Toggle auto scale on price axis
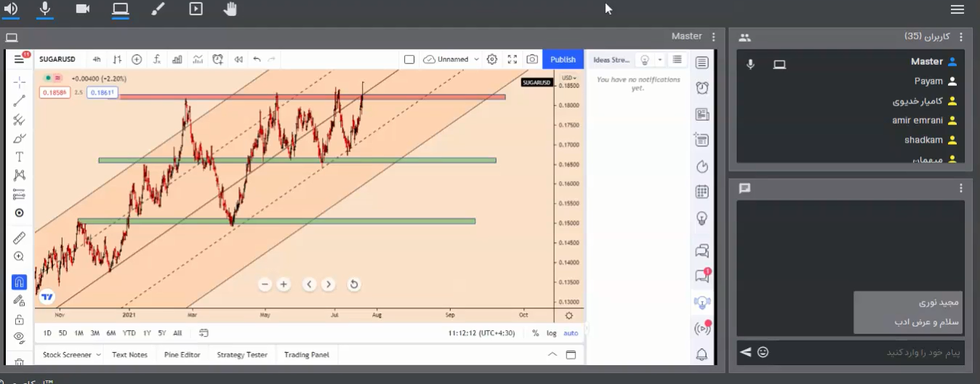980x384 pixels. pyautogui.click(x=571, y=333)
